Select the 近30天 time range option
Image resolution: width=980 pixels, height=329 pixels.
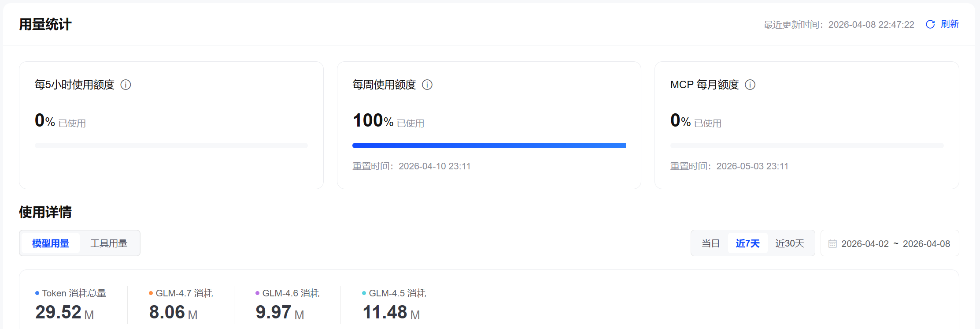[x=790, y=243]
